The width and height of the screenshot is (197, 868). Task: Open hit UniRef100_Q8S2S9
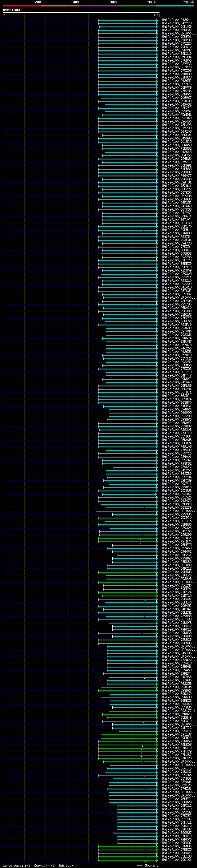177,507
